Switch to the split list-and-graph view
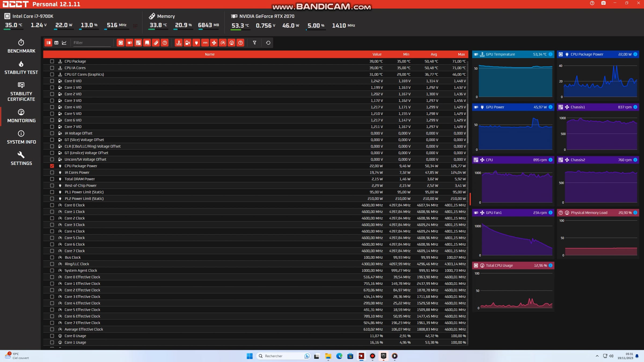Viewport: 644px width, 362px height. click(x=48, y=43)
